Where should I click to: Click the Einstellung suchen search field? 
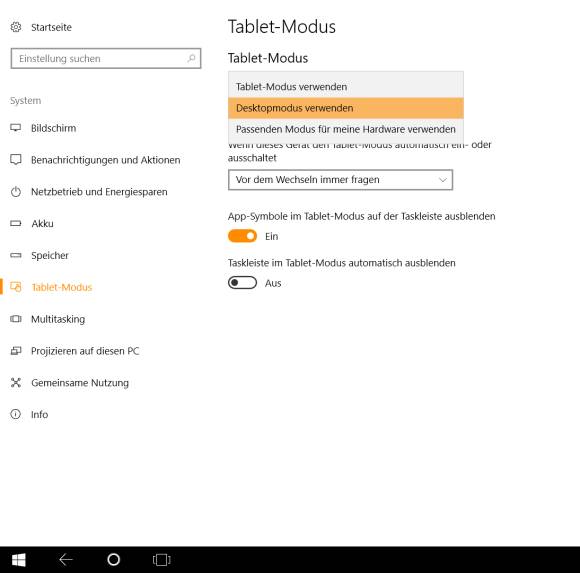(106, 58)
